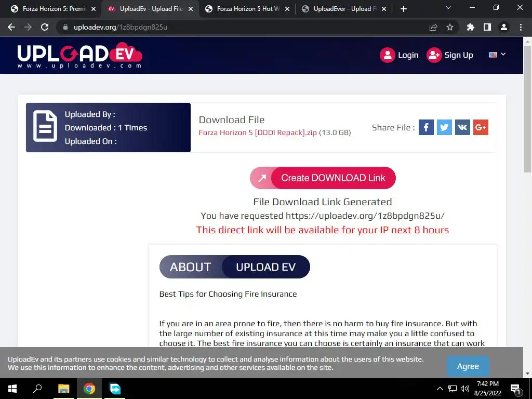Toggle Chrome side panel
Viewport: 532px width, 399px height.
(487, 27)
